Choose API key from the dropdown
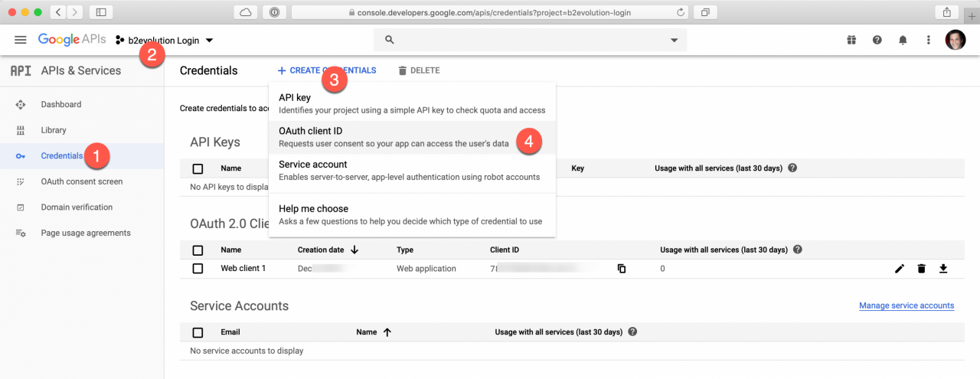This screenshot has width=980, height=379. [x=412, y=103]
